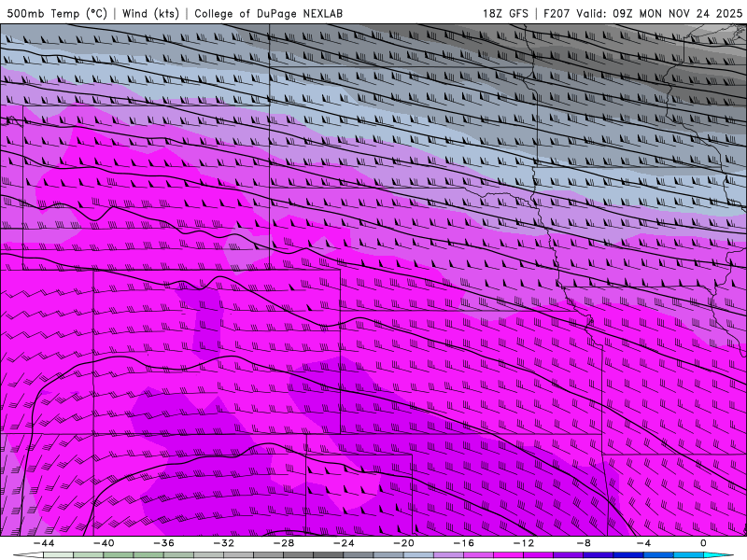Click the "18Z GFS" model run label
Viewport: 747px width, 560px height.
click(505, 13)
